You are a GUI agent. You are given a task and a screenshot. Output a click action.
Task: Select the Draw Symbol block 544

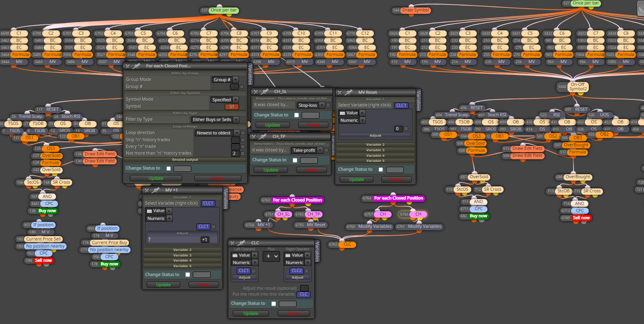[x=416, y=10]
